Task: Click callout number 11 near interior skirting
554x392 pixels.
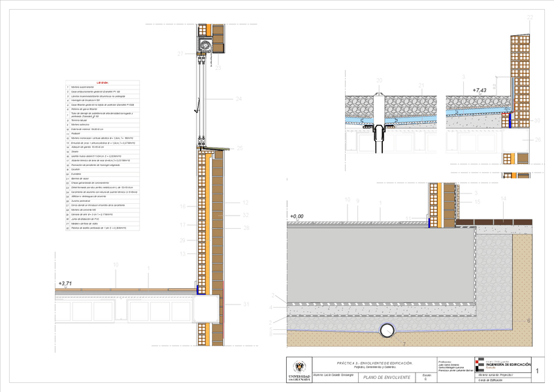Action: point(408,218)
